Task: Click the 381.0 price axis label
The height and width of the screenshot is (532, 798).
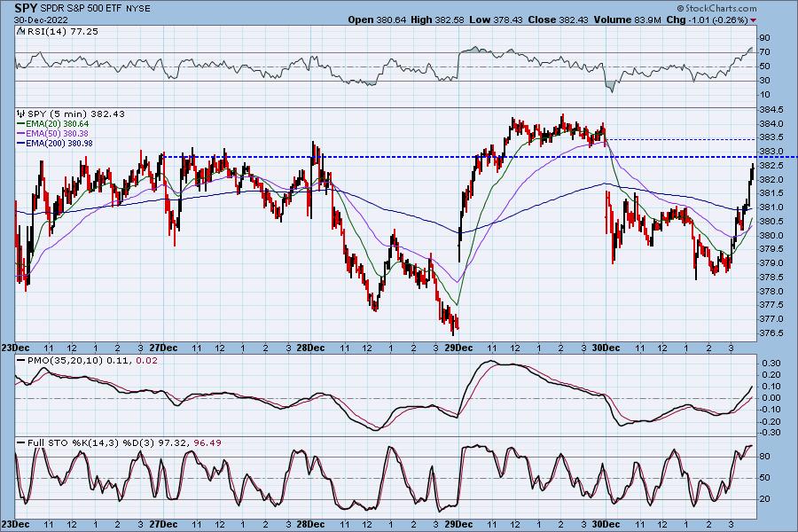Action: point(771,207)
